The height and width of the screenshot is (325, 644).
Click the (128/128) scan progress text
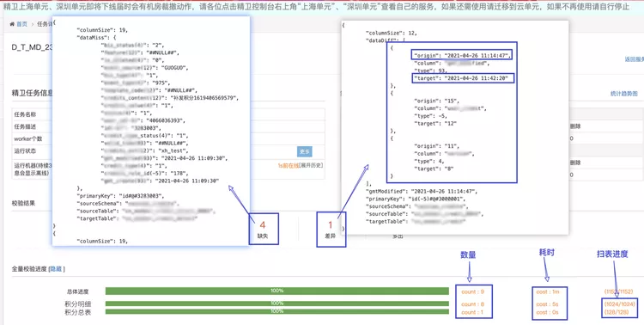616,312
